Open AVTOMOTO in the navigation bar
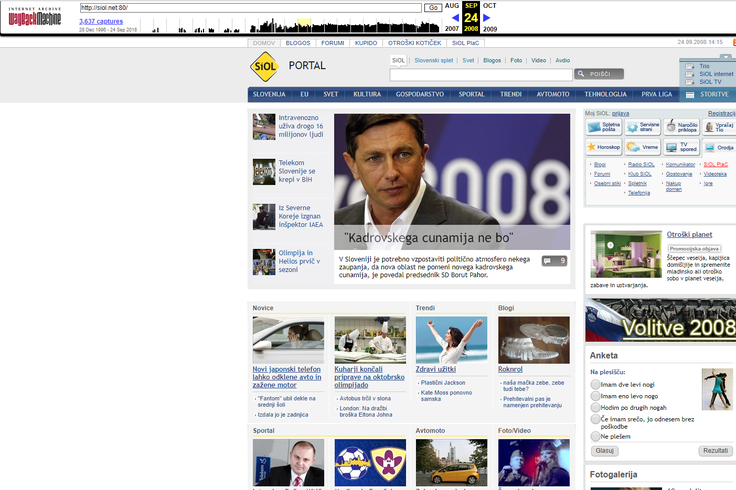The width and height of the screenshot is (736, 490). tap(553, 94)
